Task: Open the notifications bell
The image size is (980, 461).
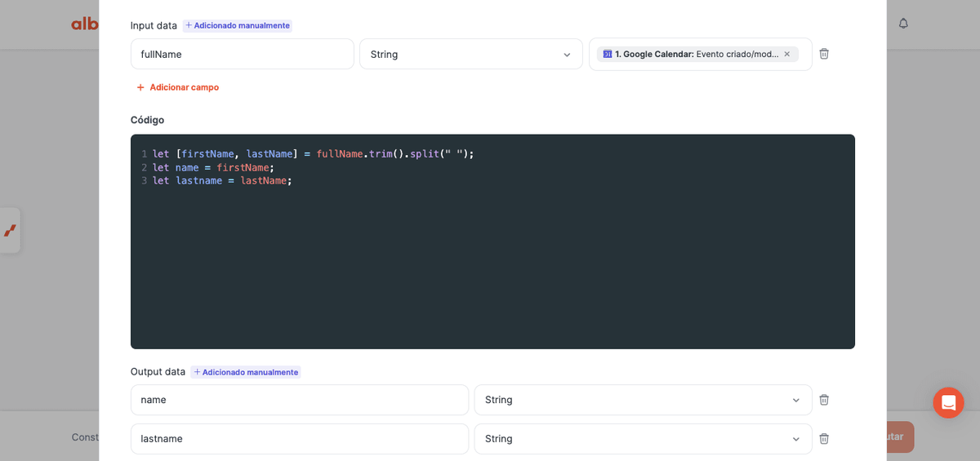Action: 903,24
